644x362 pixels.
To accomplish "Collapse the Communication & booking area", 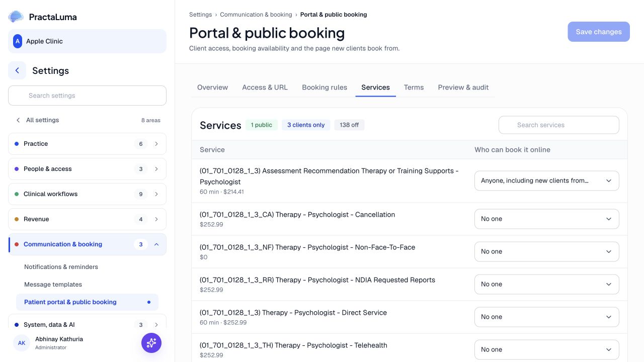I will pyautogui.click(x=87, y=244).
